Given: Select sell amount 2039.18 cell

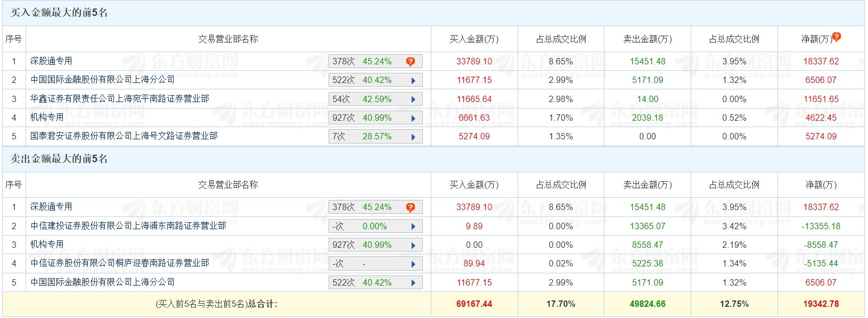Looking at the screenshot, I should [x=648, y=118].
